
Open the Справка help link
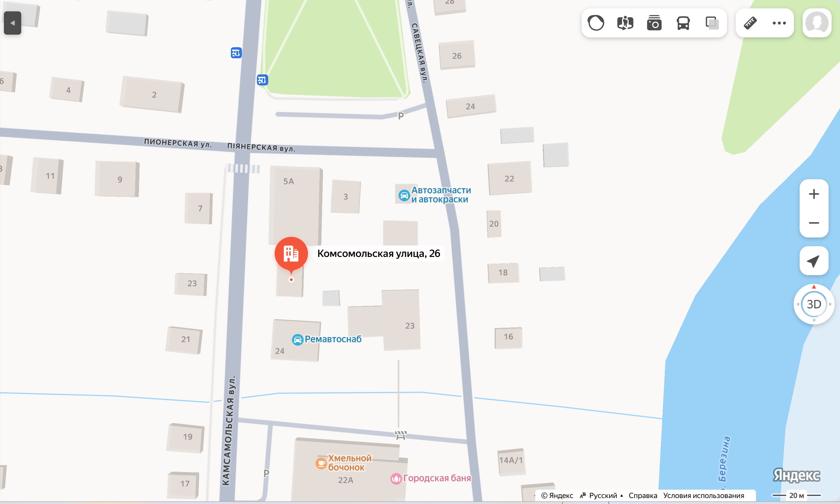pos(643,496)
